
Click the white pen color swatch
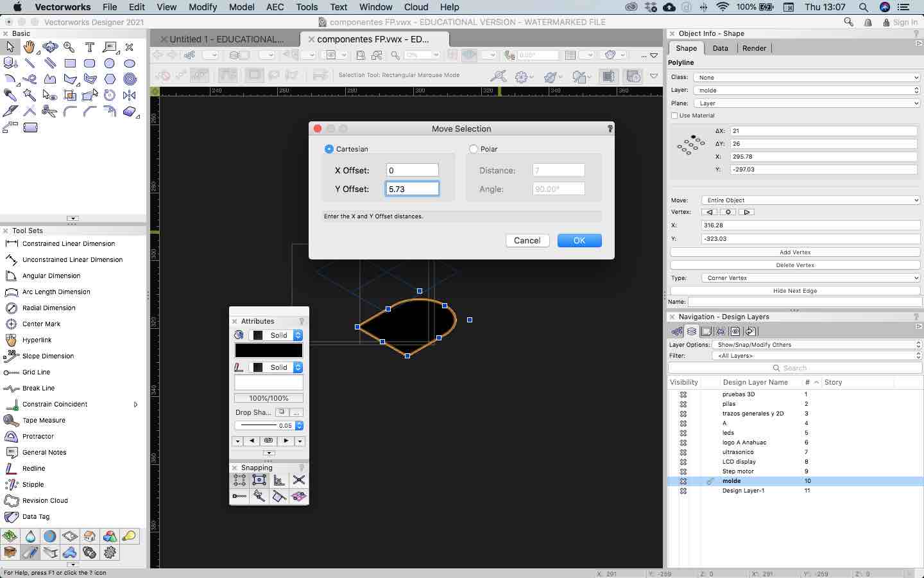(269, 383)
